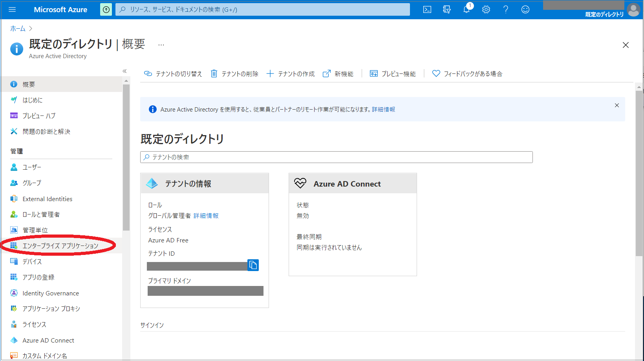Open Cloud Shell from the top bar
This screenshot has height=361, width=644.
427,9
